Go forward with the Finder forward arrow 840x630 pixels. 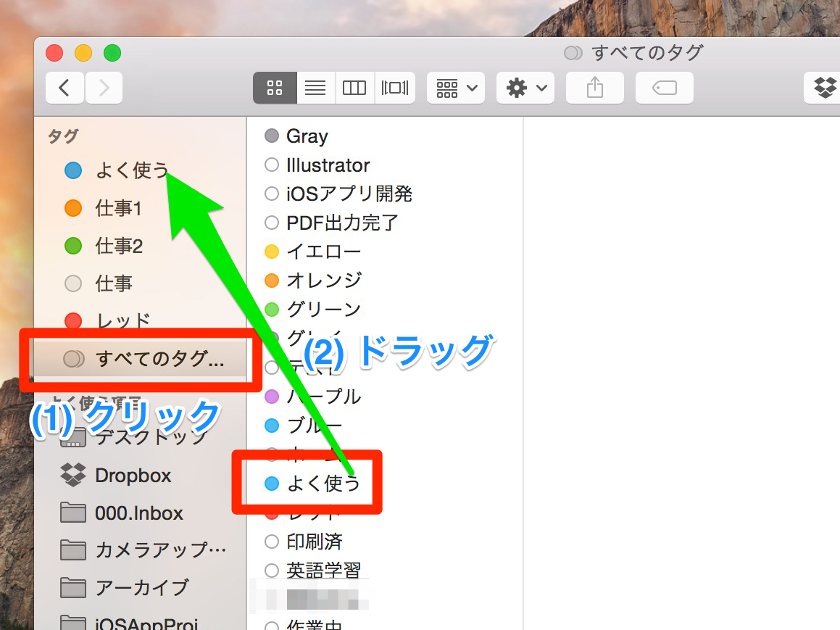pos(104,87)
